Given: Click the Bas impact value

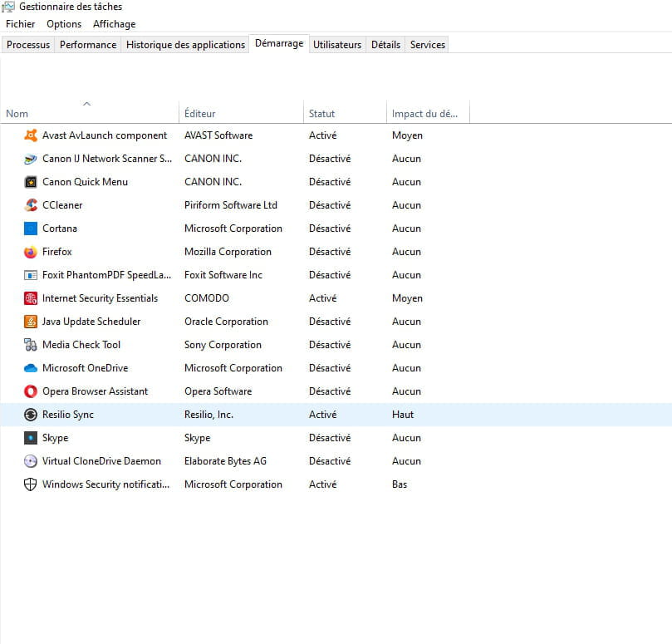Looking at the screenshot, I should [400, 484].
